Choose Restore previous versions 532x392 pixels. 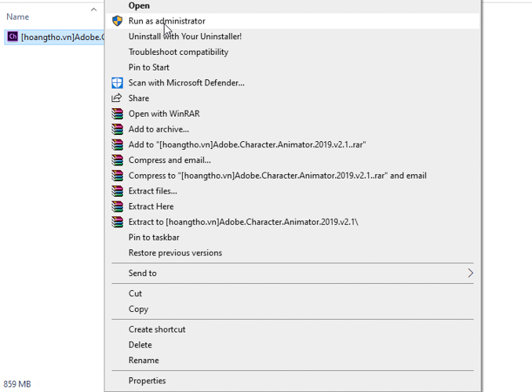tap(293, 253)
